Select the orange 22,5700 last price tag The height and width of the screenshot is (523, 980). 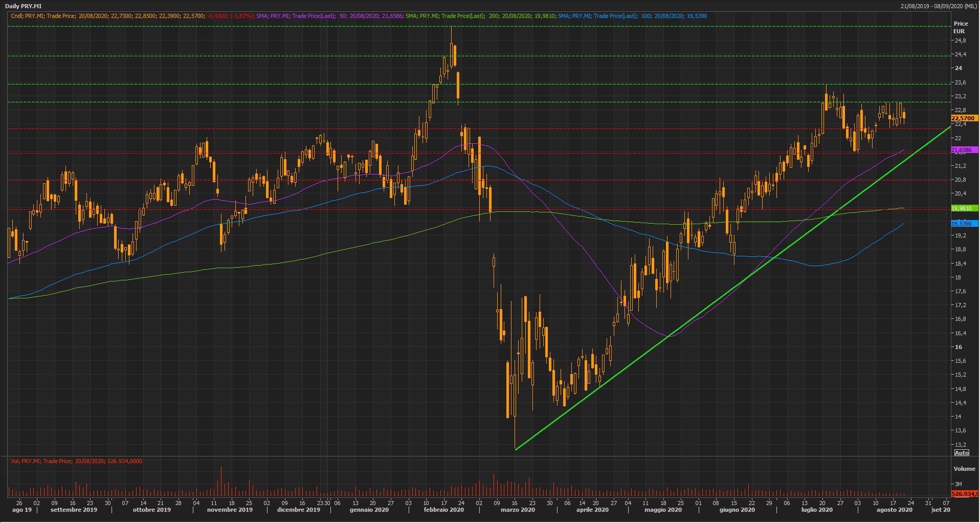click(964, 118)
